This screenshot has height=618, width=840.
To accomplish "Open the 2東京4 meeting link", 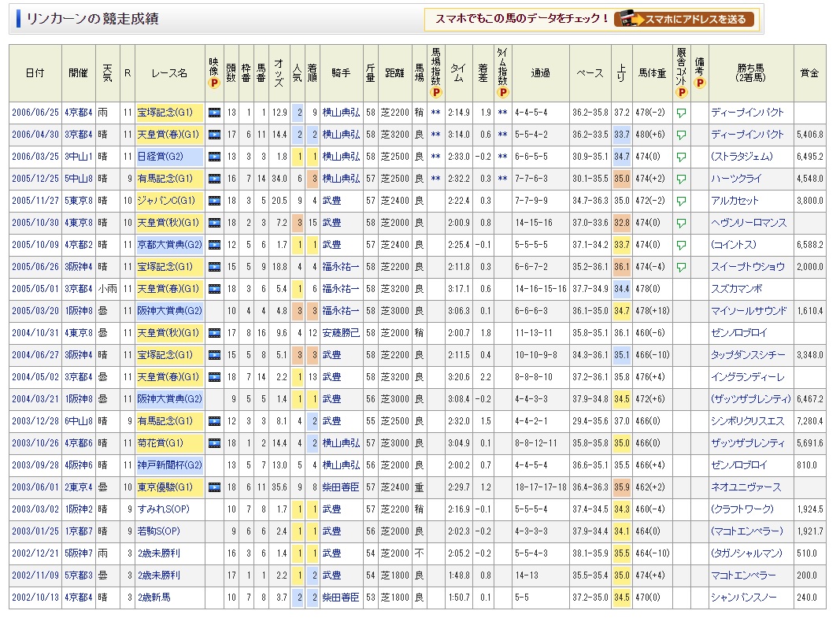I will point(79,487).
